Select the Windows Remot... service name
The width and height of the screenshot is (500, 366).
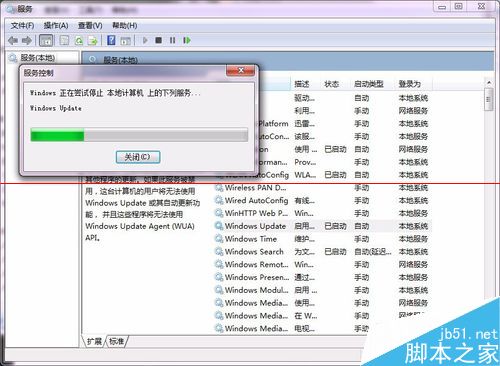point(257,264)
